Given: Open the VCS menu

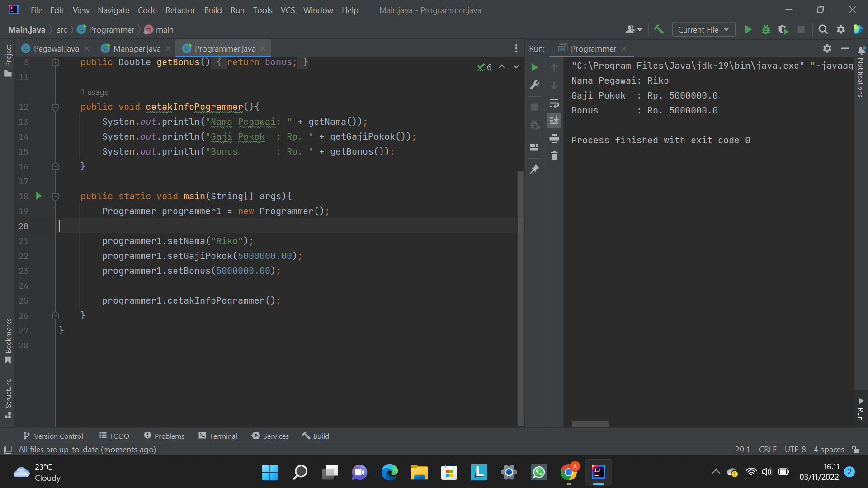Looking at the screenshot, I should click(288, 10).
